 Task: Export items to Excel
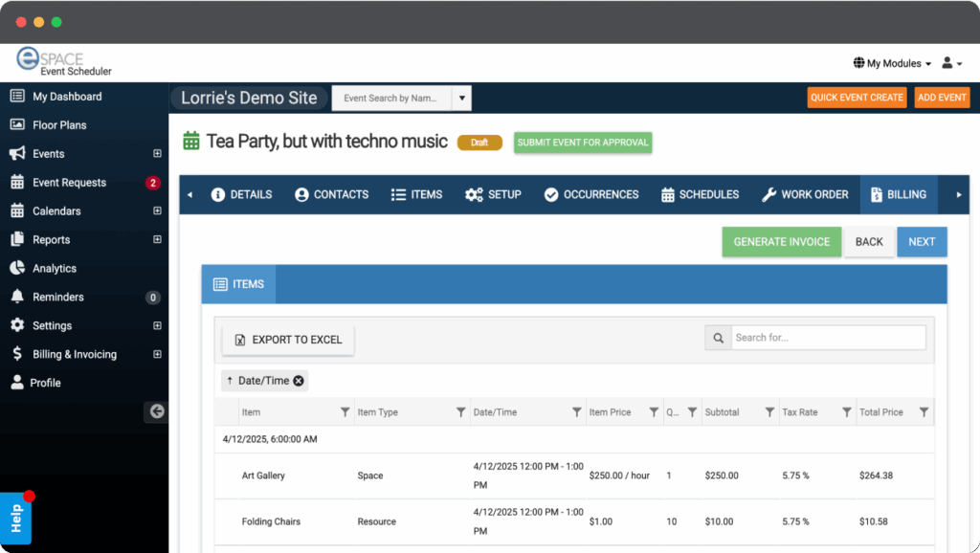coord(288,340)
